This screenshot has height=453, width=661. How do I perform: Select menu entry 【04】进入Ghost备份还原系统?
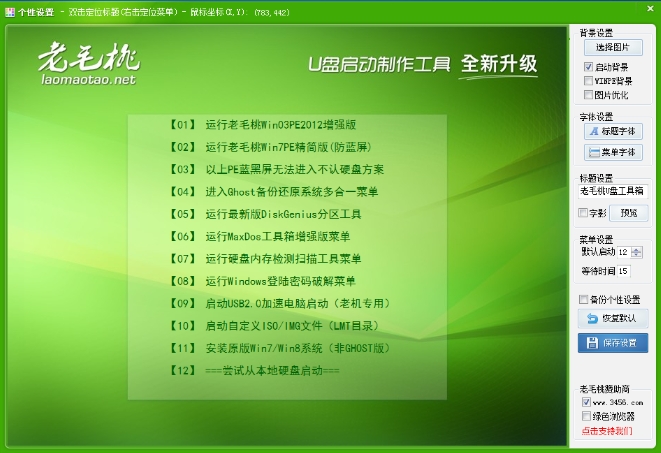(273, 192)
